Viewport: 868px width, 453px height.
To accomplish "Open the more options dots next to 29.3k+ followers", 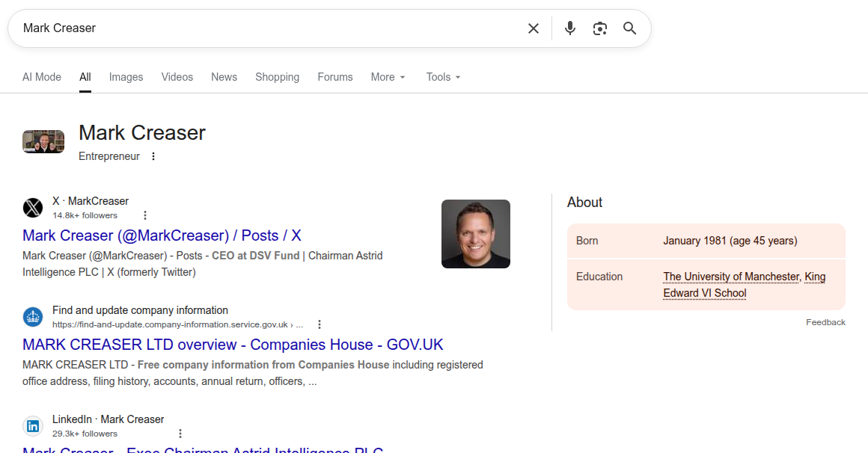I will (x=180, y=434).
